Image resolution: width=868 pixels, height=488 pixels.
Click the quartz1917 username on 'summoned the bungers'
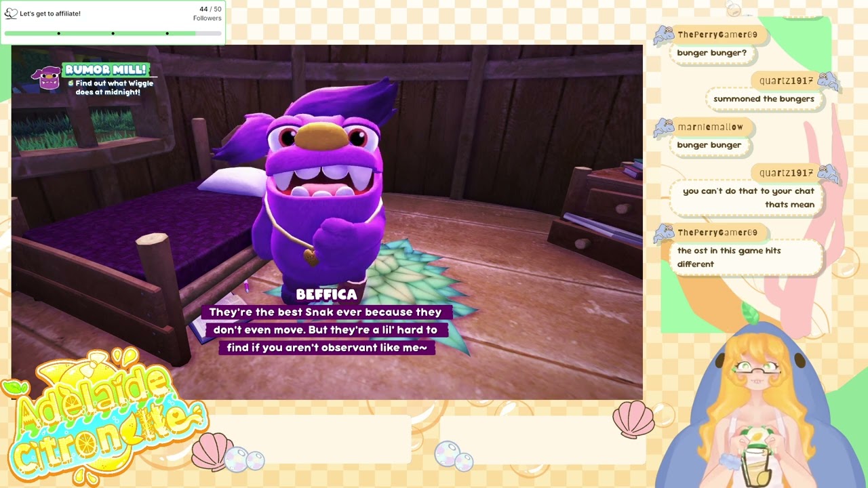point(786,81)
